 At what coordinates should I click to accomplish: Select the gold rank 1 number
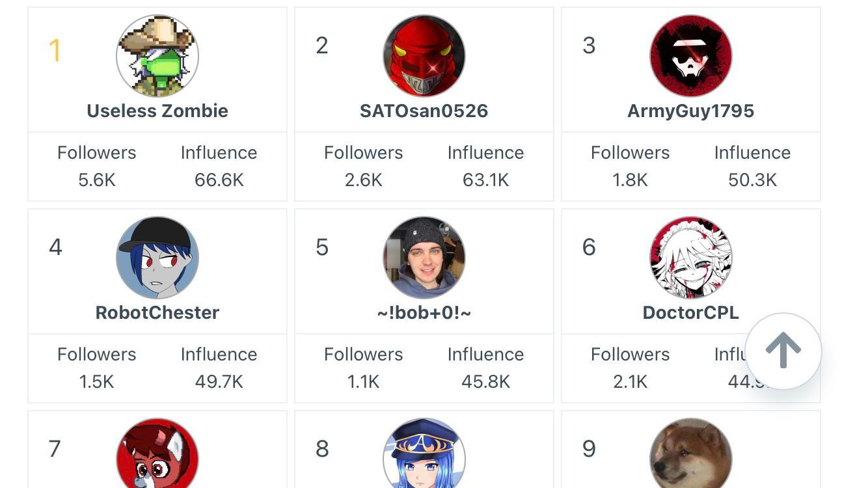55,50
